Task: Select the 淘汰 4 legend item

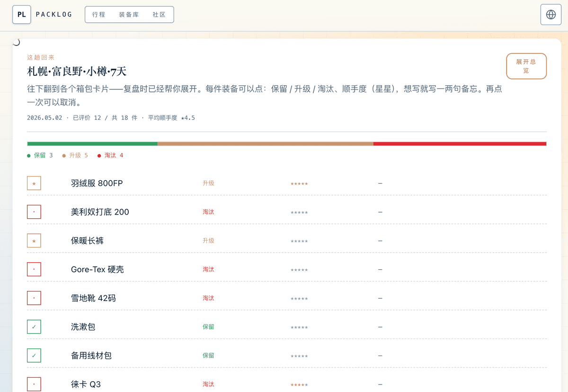Action: pyautogui.click(x=110, y=155)
